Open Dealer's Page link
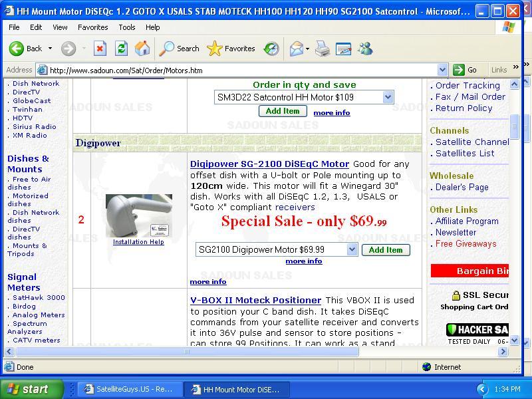This screenshot has width=532, height=399. pyautogui.click(x=462, y=188)
